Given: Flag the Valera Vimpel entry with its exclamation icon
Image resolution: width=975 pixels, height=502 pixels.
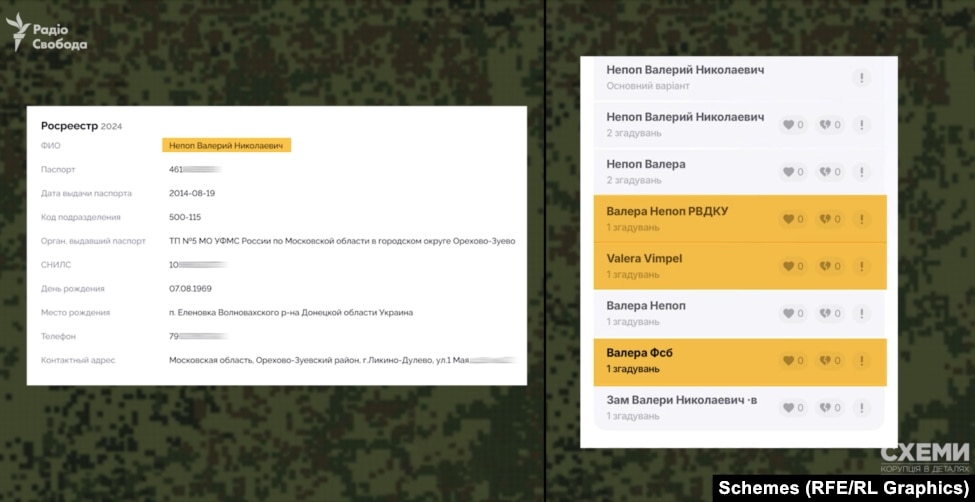Looking at the screenshot, I should point(861,266).
